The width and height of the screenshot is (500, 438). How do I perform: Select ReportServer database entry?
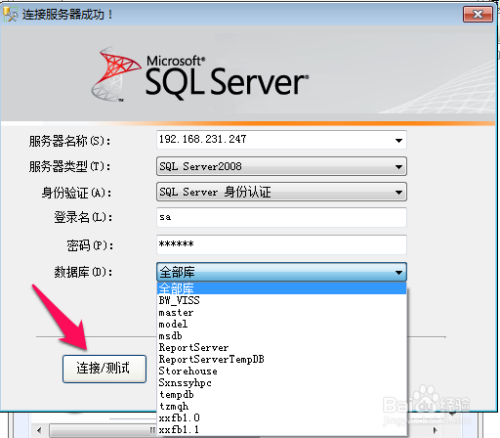pyautogui.click(x=282, y=347)
